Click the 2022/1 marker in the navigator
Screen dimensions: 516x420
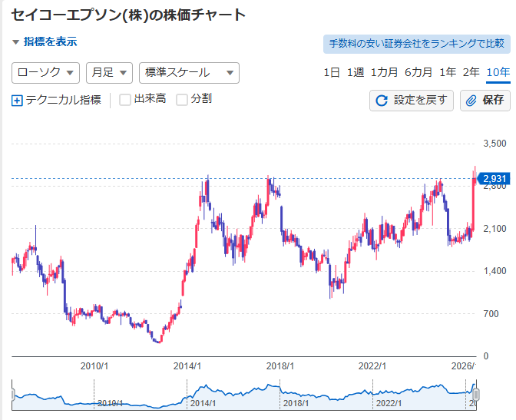pyautogui.click(x=389, y=403)
